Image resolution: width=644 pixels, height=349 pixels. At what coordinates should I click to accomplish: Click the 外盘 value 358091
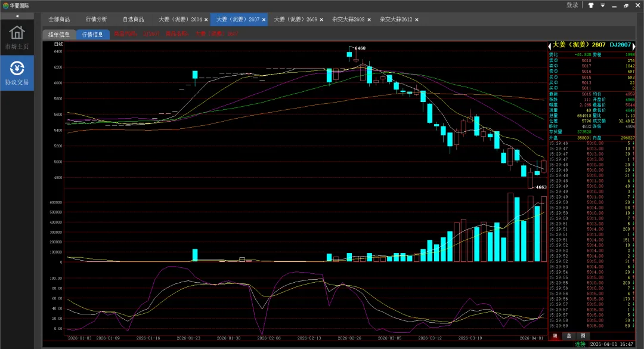(584, 138)
